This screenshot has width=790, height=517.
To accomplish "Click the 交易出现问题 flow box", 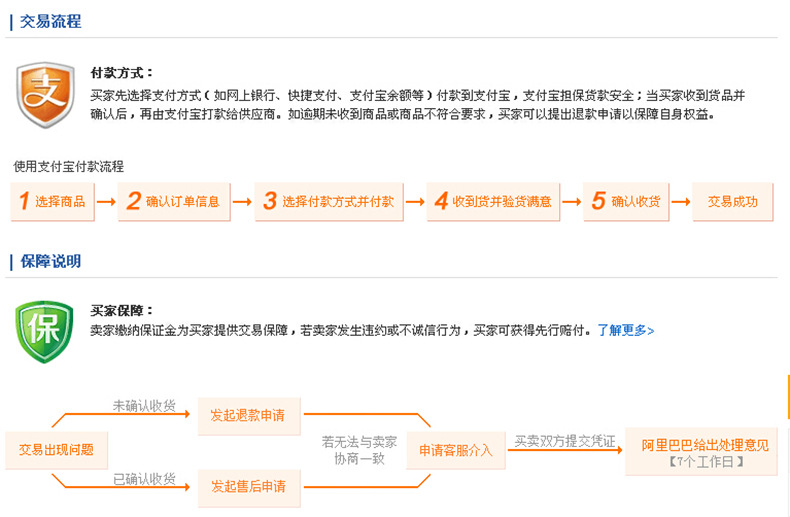I will click(x=56, y=450).
